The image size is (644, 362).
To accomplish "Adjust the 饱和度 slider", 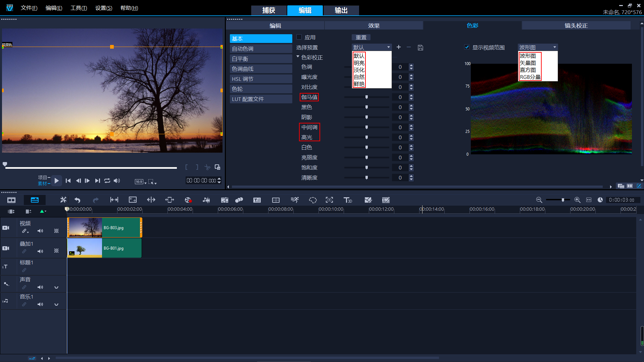I will 366,167.
